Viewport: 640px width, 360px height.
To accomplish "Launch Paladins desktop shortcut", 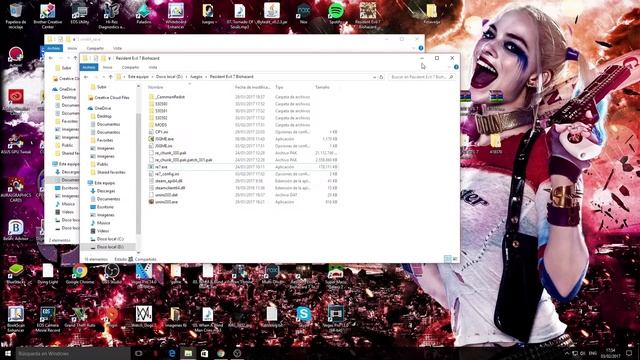I will [144, 14].
